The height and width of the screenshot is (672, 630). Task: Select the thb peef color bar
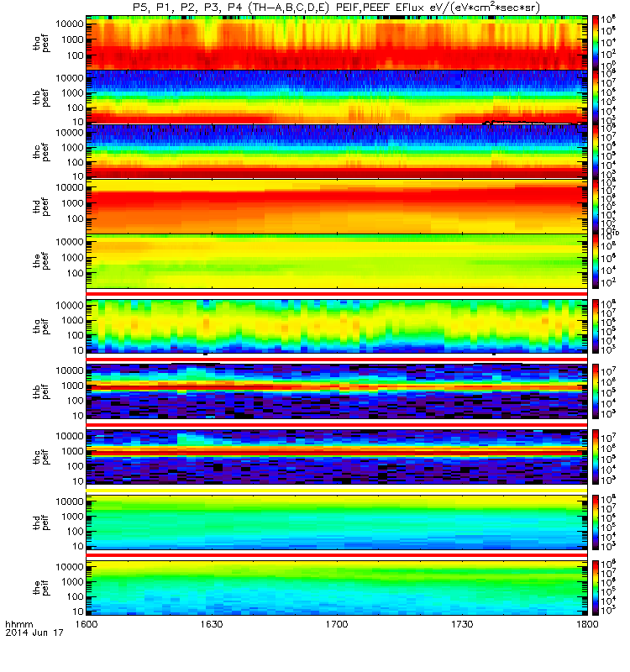[596, 97]
